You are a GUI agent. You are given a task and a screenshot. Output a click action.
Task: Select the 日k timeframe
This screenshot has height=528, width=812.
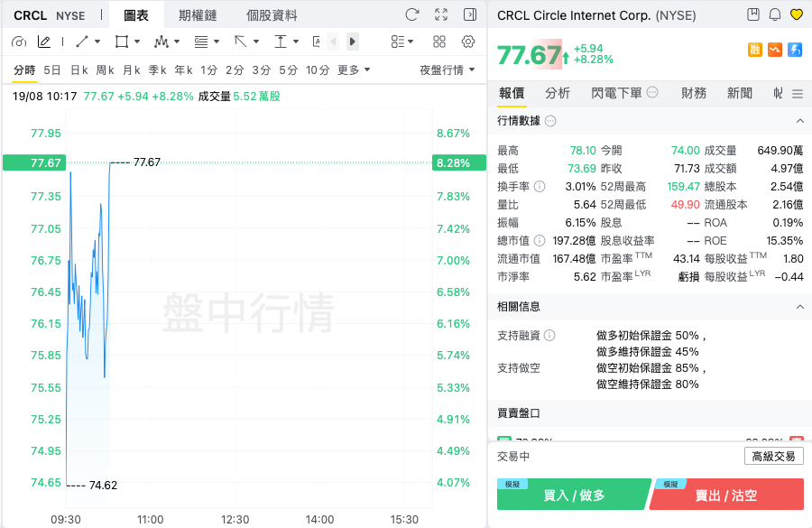click(x=79, y=70)
